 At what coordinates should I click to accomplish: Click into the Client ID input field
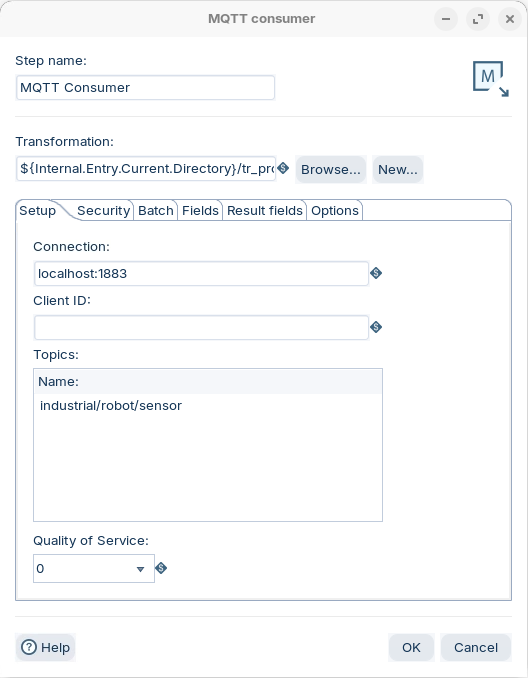[201, 327]
